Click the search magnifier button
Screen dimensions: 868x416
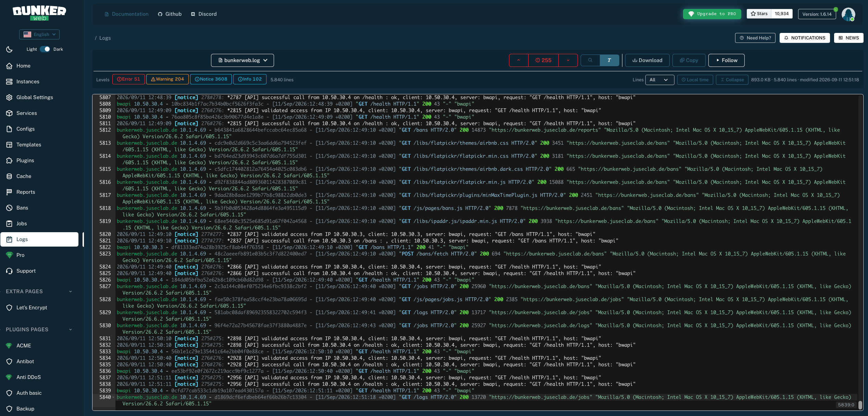coord(590,60)
